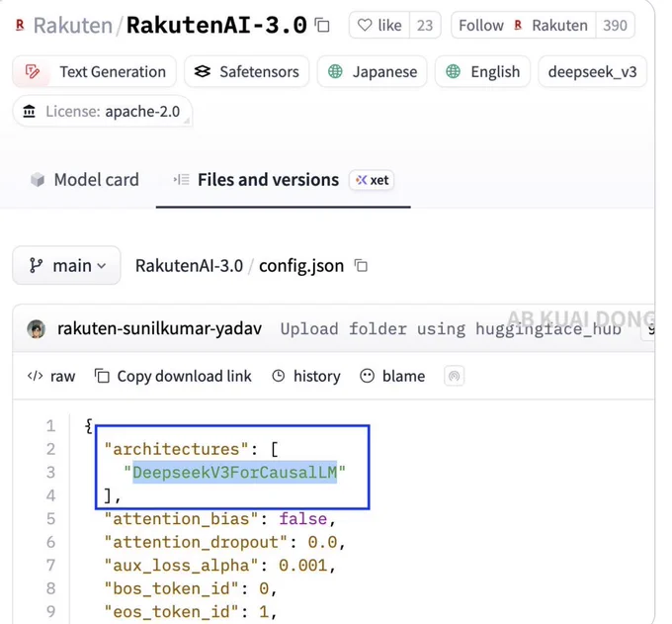
Task: Filter by the English language tag
Action: point(482,71)
